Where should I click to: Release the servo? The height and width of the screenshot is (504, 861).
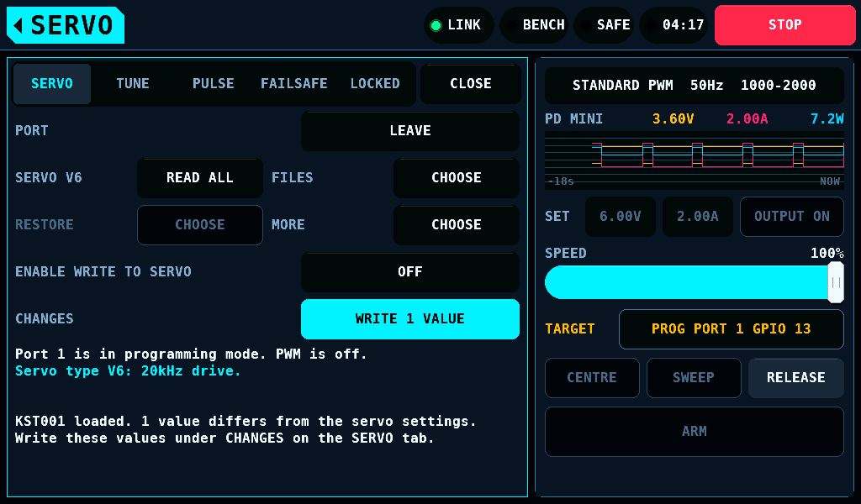coord(795,378)
